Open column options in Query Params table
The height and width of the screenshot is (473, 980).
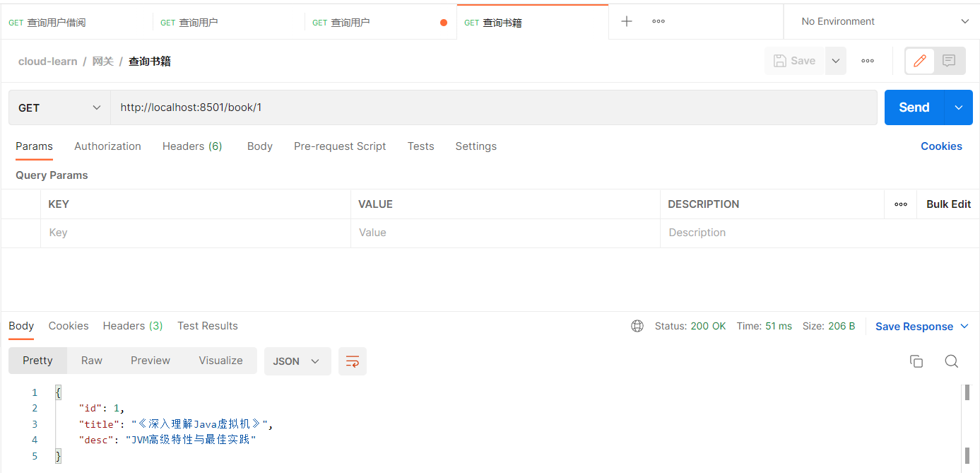tap(901, 204)
